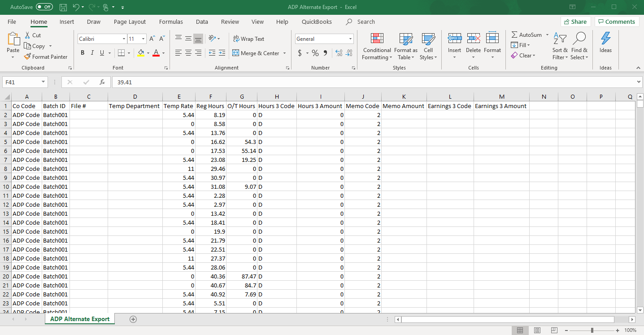This screenshot has height=335, width=644.
Task: Open AutoSum dropdown arrow
Action: point(547,35)
